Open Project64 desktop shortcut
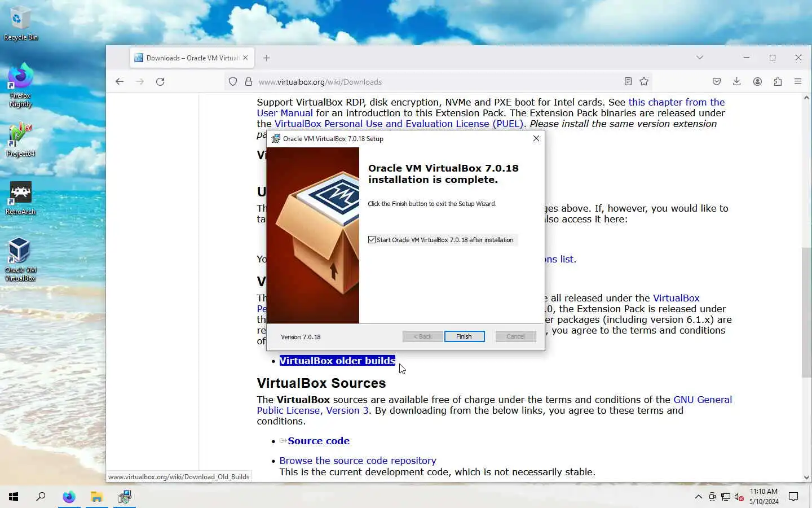 20,140
